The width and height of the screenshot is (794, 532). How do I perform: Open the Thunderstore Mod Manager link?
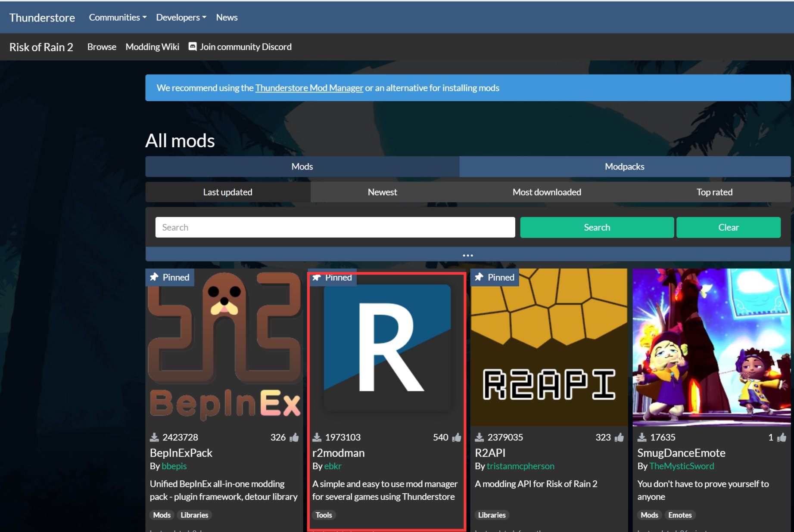[x=309, y=88]
